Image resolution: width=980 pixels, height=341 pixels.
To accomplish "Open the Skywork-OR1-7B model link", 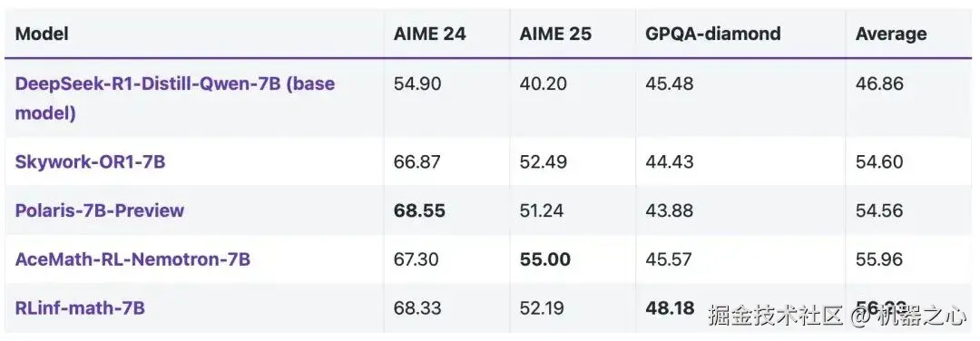I will [x=90, y=161].
